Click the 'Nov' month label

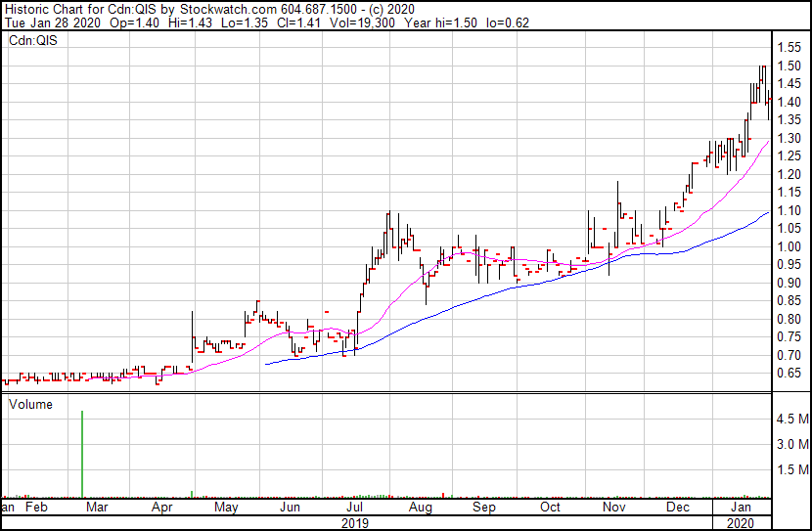tap(614, 508)
